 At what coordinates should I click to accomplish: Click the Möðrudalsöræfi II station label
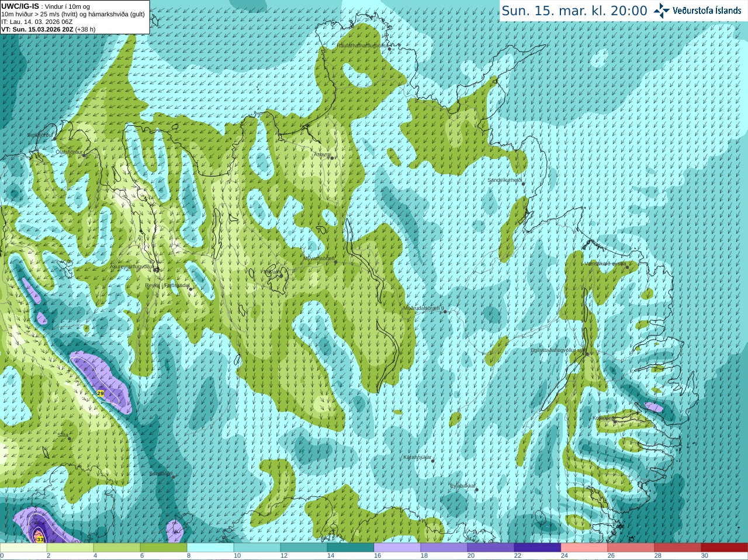click(x=424, y=307)
